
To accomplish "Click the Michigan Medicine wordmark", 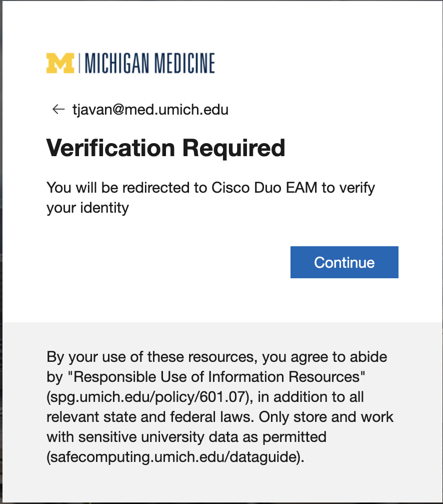I will pos(149,64).
